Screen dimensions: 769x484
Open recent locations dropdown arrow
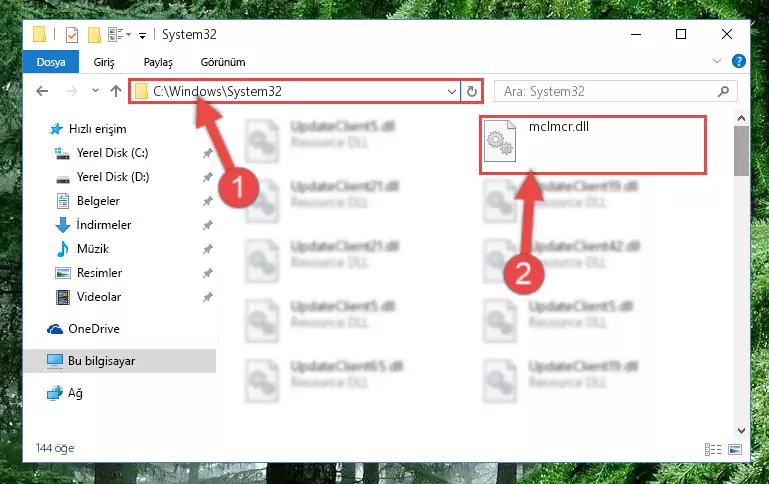coord(95,91)
